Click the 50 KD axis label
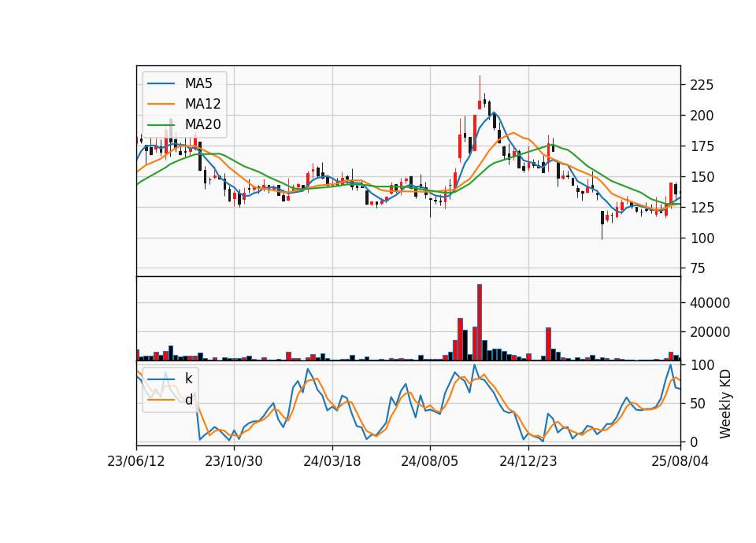This screenshot has width=756, height=543. (698, 404)
